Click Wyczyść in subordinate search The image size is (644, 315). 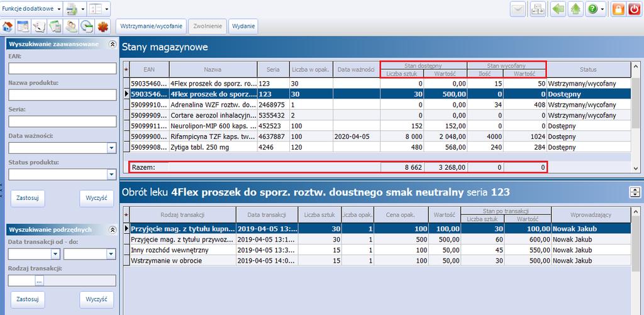coord(96,299)
